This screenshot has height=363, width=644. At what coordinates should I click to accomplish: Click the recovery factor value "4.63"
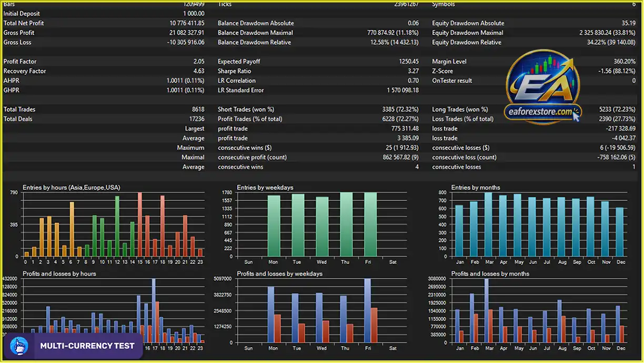tap(199, 71)
